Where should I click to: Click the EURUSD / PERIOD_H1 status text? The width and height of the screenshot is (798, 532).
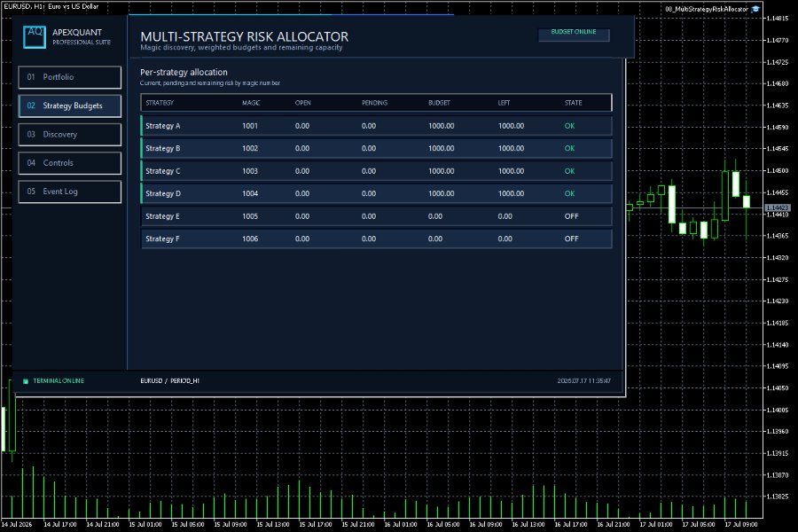169,380
